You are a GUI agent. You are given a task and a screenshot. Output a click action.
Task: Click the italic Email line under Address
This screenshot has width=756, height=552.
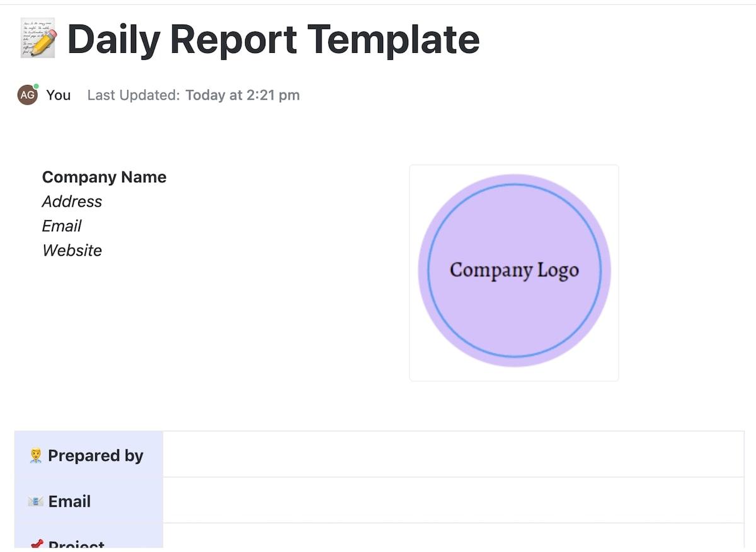point(62,226)
